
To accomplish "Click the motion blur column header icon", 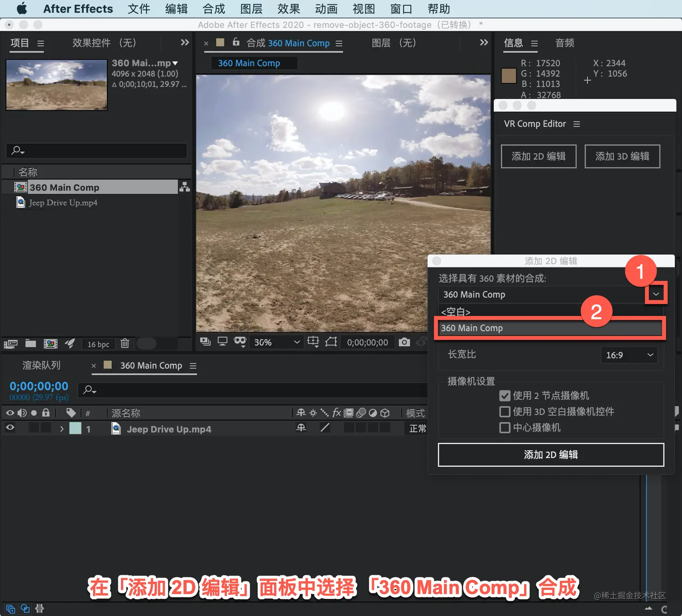I will [361, 412].
